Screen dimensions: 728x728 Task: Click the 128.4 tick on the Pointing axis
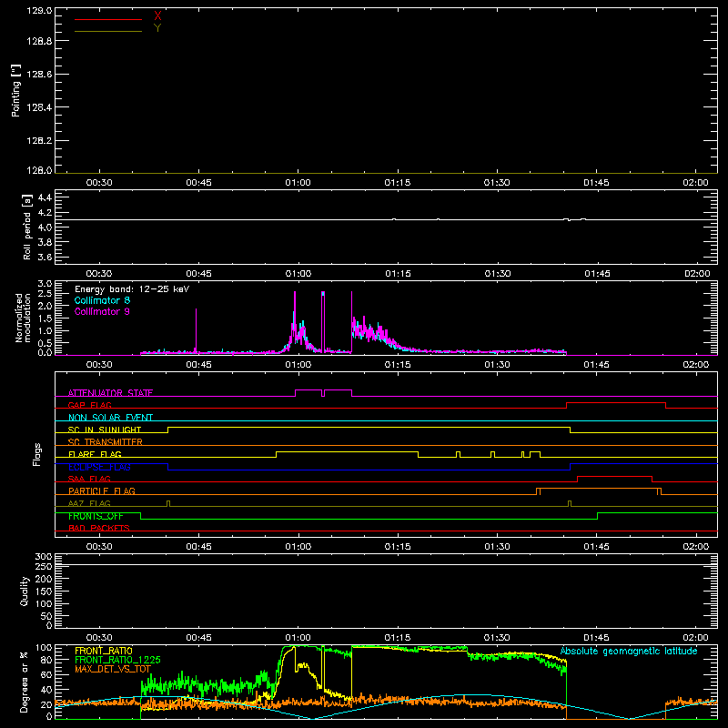pos(39,107)
